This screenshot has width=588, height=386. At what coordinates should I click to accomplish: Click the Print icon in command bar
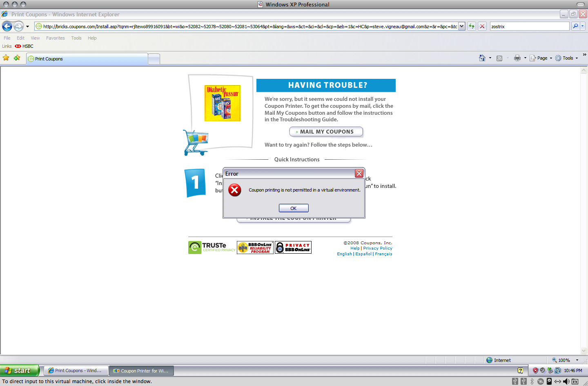pyautogui.click(x=517, y=58)
